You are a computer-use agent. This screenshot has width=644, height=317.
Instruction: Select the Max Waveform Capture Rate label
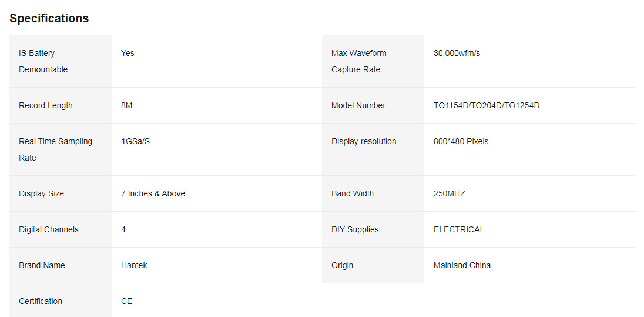pyautogui.click(x=359, y=61)
